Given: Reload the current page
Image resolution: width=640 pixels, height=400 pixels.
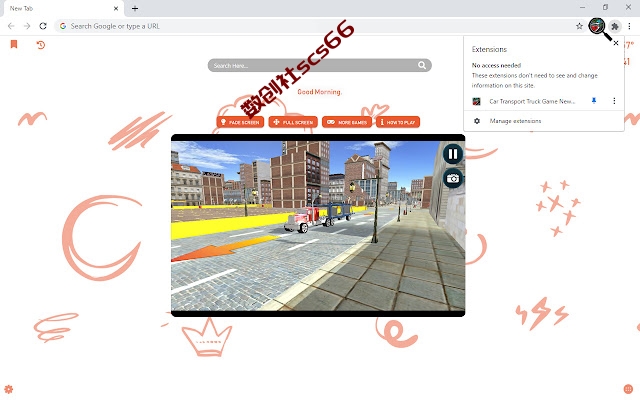Looking at the screenshot, I should point(43,26).
